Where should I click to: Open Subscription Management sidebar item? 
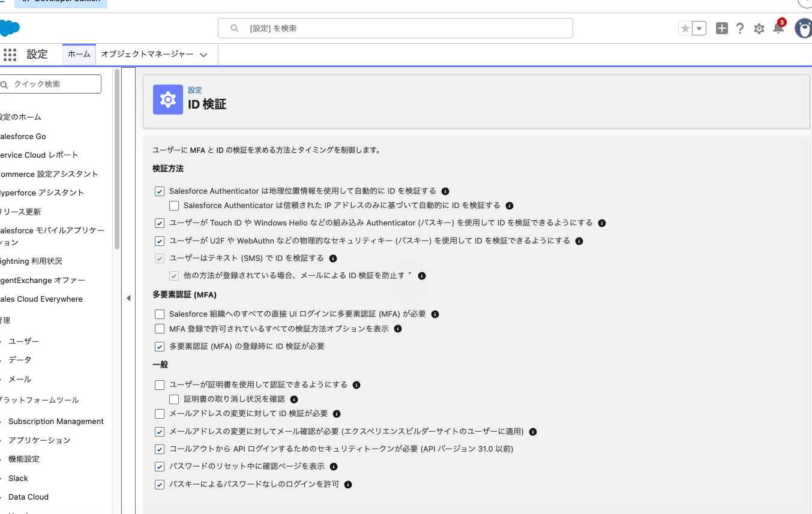point(56,422)
